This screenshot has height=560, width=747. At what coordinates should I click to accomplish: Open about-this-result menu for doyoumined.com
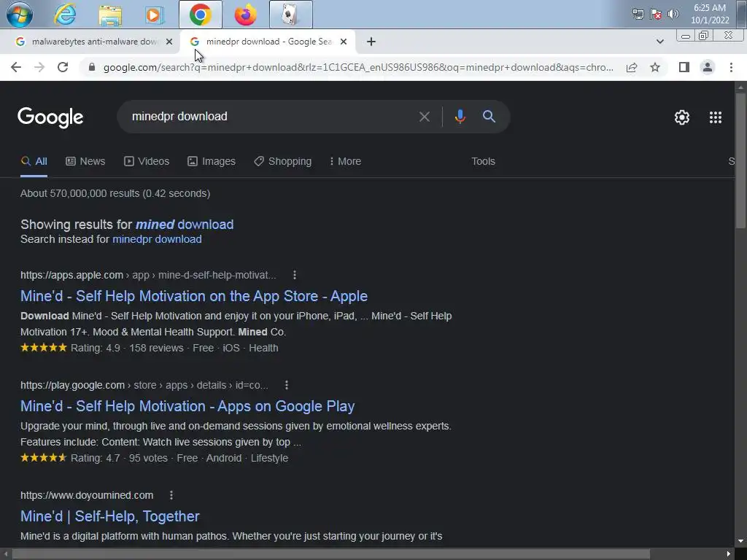coord(171,495)
